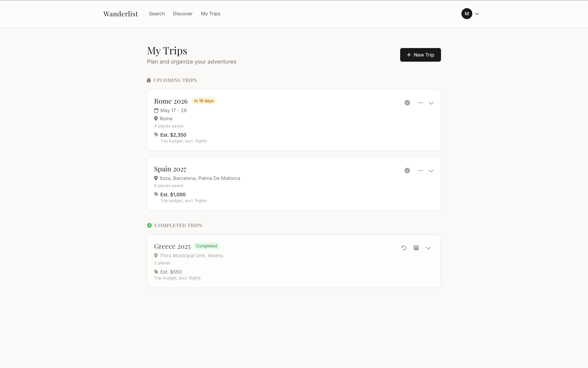Click the price tag icon for Est. $1,000
The height and width of the screenshot is (368, 588).
[x=156, y=194]
